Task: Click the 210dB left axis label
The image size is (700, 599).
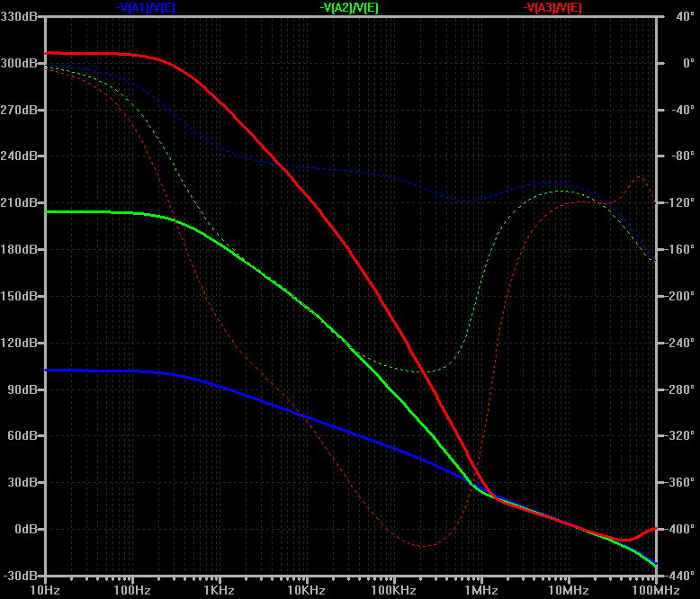Action: click(x=19, y=202)
